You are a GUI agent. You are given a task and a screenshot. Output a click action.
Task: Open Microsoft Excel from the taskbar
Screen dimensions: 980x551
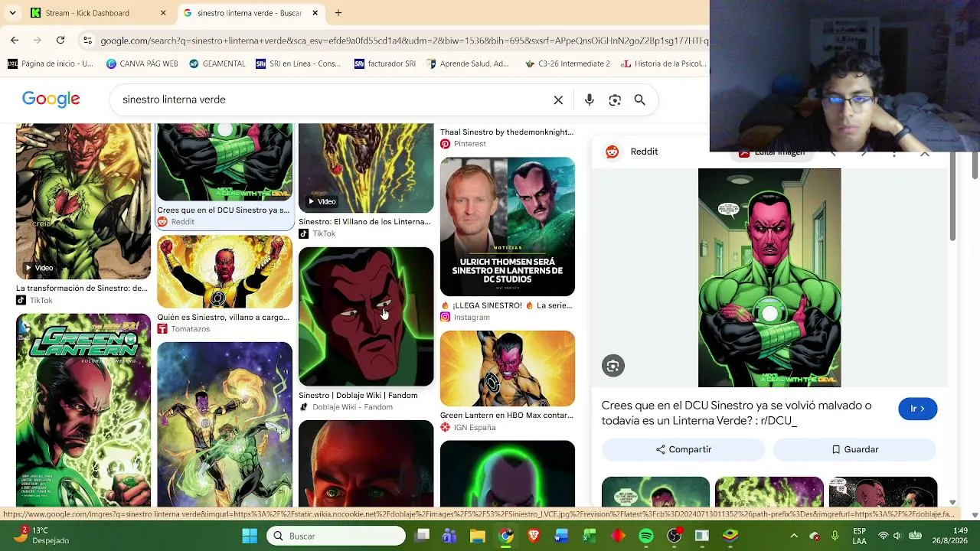click(590, 536)
